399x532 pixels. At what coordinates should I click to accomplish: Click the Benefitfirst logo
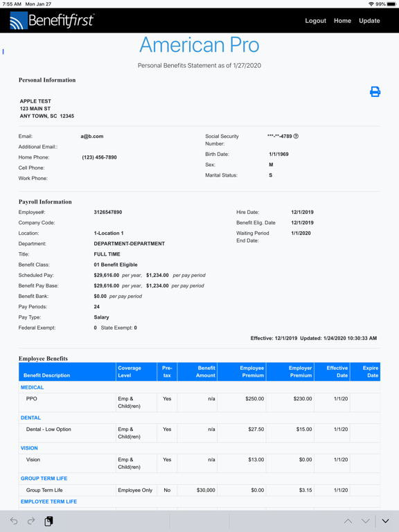point(52,20)
